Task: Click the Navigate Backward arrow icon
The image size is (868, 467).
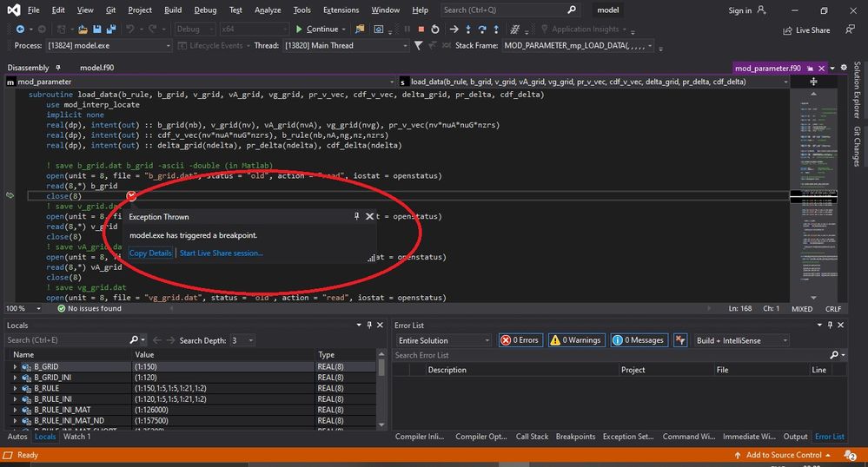Action: pyautogui.click(x=20, y=30)
